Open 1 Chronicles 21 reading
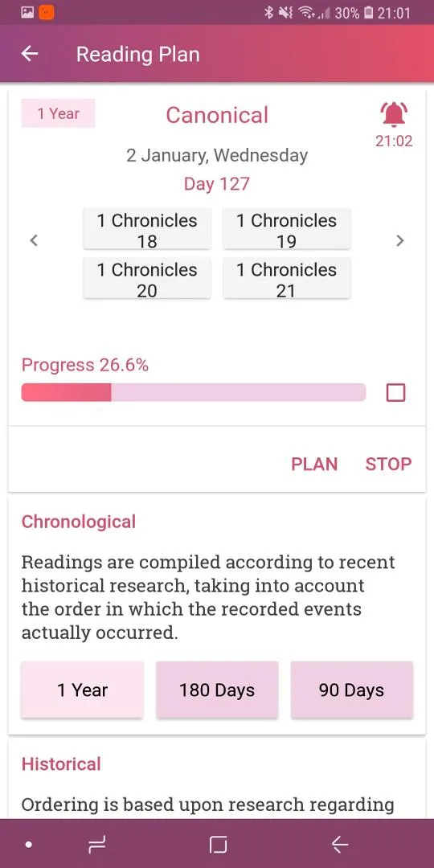This screenshot has height=868, width=434. [287, 278]
